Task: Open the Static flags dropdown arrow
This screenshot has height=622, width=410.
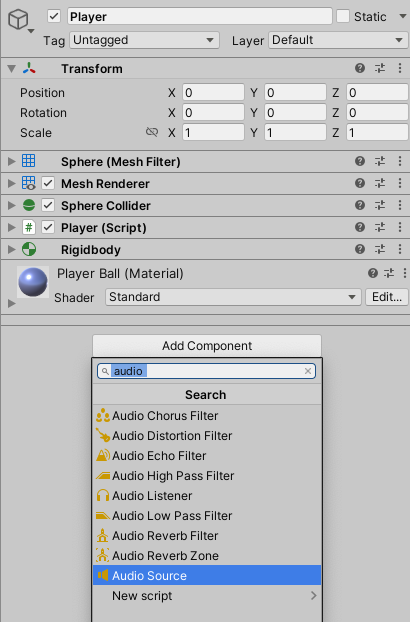Action: click(x=402, y=16)
